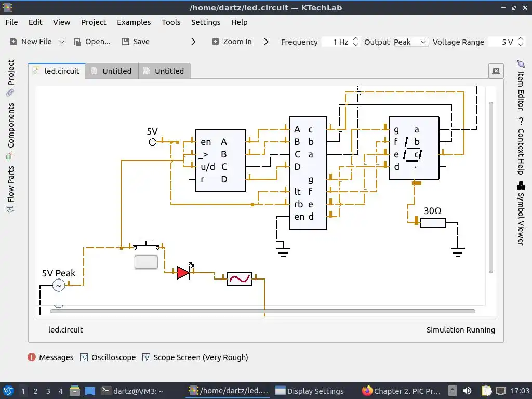
Task: Open the dartz@VM3 terminal task
Action: click(x=132, y=391)
